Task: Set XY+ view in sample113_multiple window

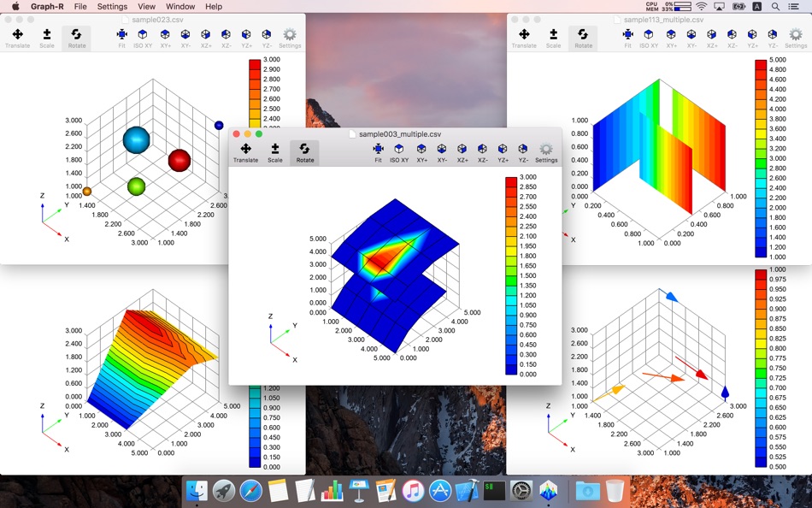Action: coord(671,38)
